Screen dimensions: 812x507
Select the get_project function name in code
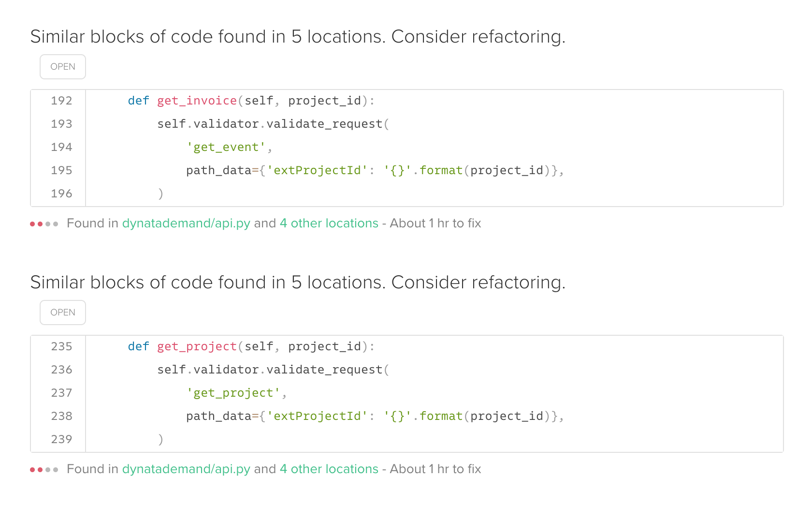196,346
